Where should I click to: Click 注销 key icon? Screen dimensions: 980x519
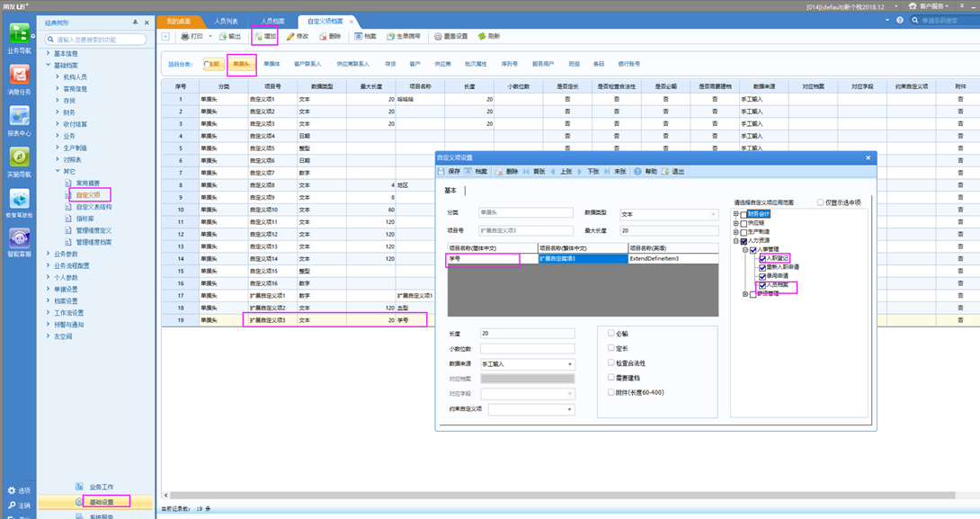[x=19, y=506]
